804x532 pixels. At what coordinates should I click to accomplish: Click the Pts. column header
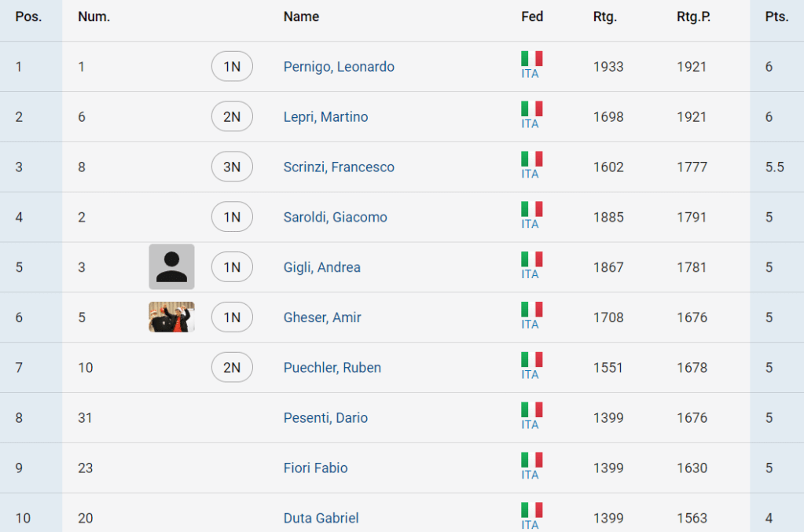(x=776, y=17)
